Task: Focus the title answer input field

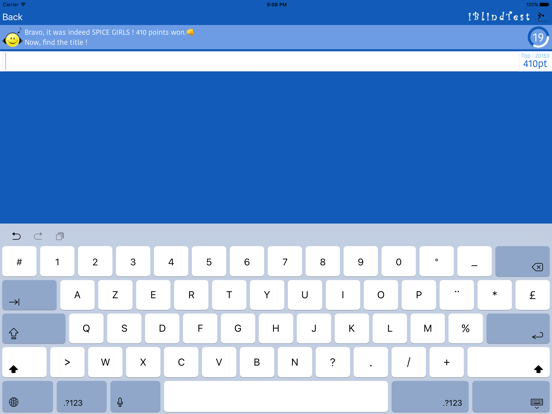Action: (x=261, y=61)
